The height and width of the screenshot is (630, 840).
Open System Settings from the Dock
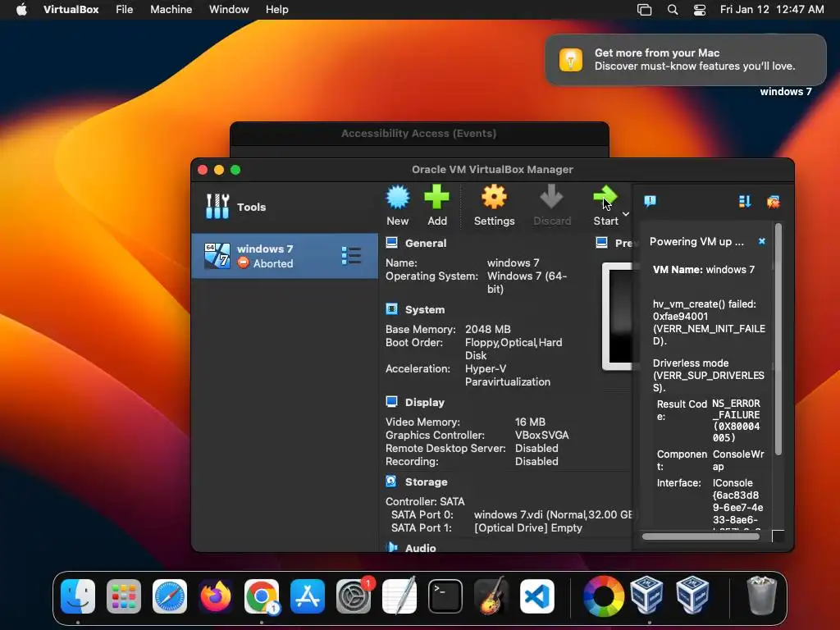point(354,596)
